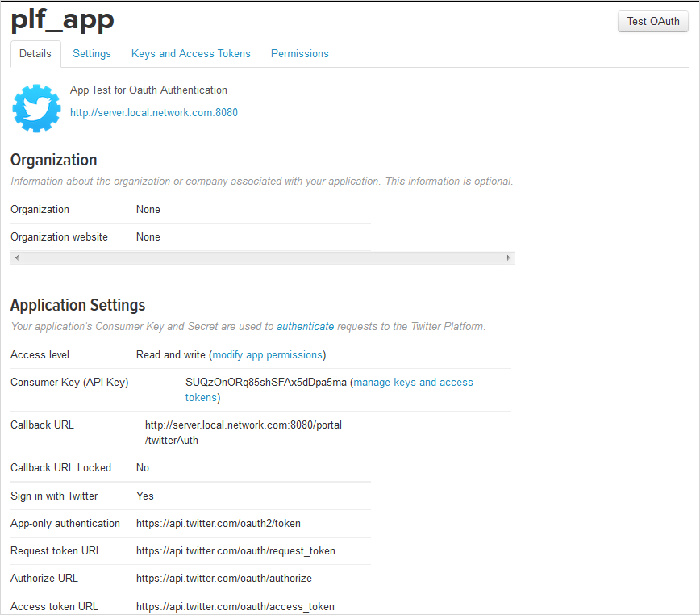
Task: Click the 'Read and write' access level value
Action: 170,354
